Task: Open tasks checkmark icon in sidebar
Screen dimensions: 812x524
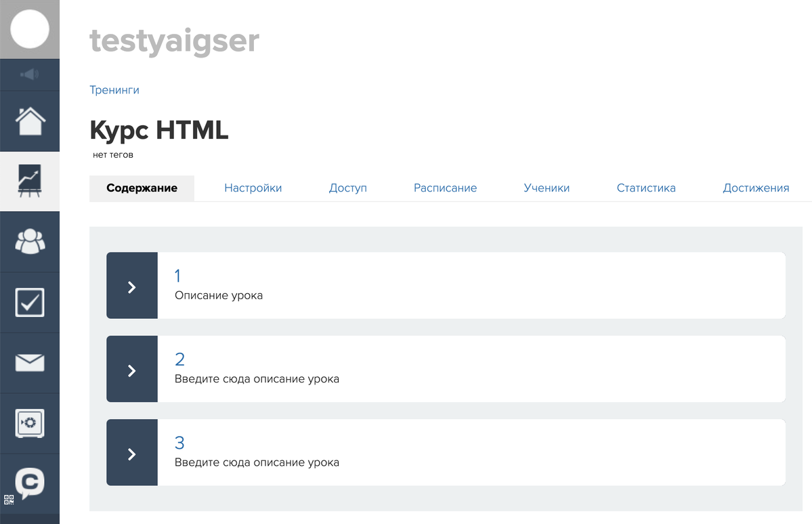Action: coord(30,302)
